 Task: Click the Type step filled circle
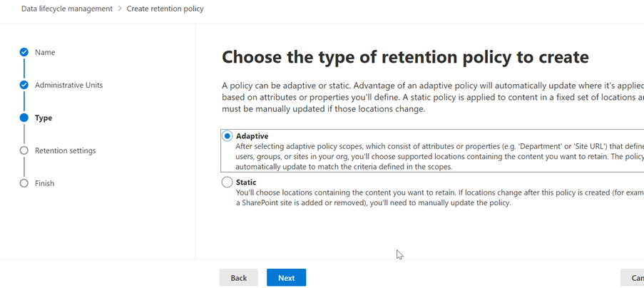click(24, 118)
